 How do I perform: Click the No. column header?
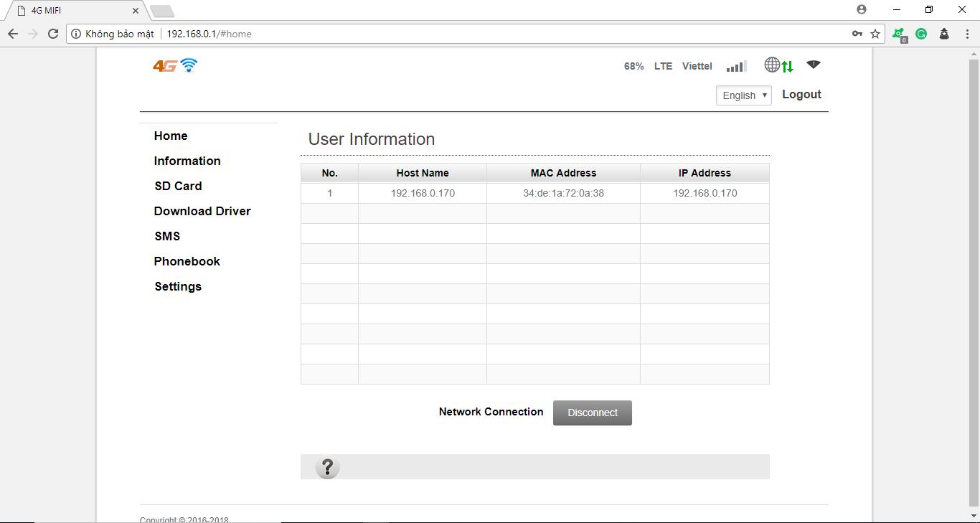(x=329, y=173)
